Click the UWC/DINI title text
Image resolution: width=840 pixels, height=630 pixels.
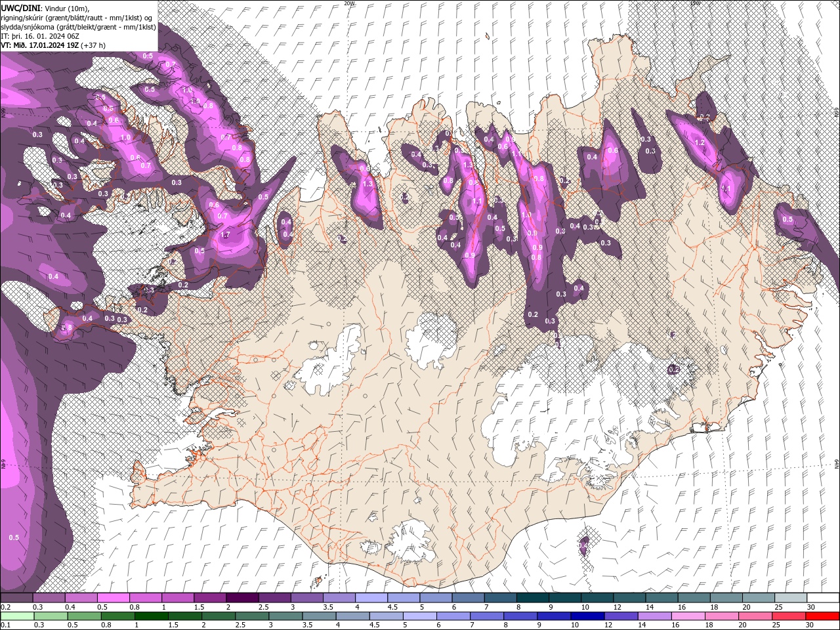point(22,7)
